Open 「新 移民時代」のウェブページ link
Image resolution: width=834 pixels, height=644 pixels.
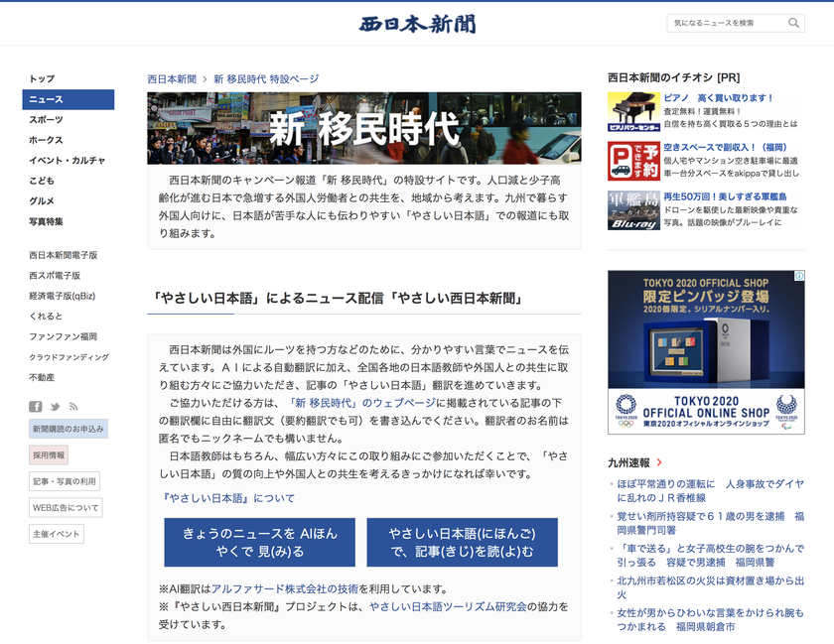coord(361,403)
